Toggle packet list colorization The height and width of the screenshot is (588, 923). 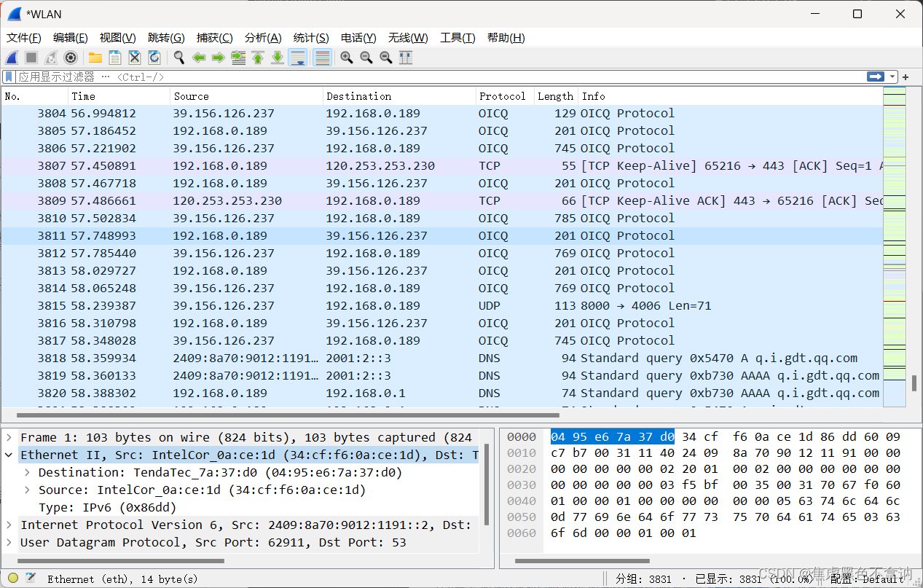coord(322,58)
